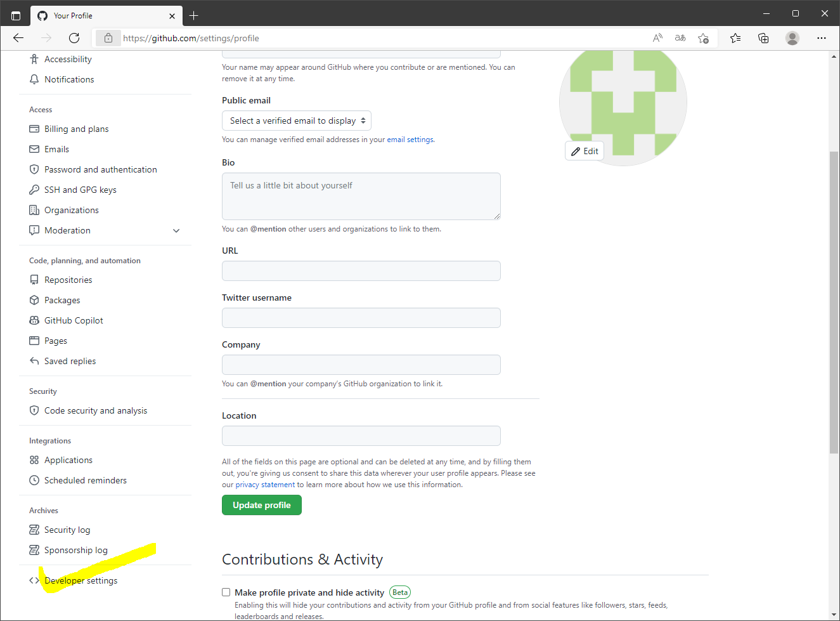Click the Contributions & Activity heading
The image size is (840, 621).
pyautogui.click(x=302, y=559)
